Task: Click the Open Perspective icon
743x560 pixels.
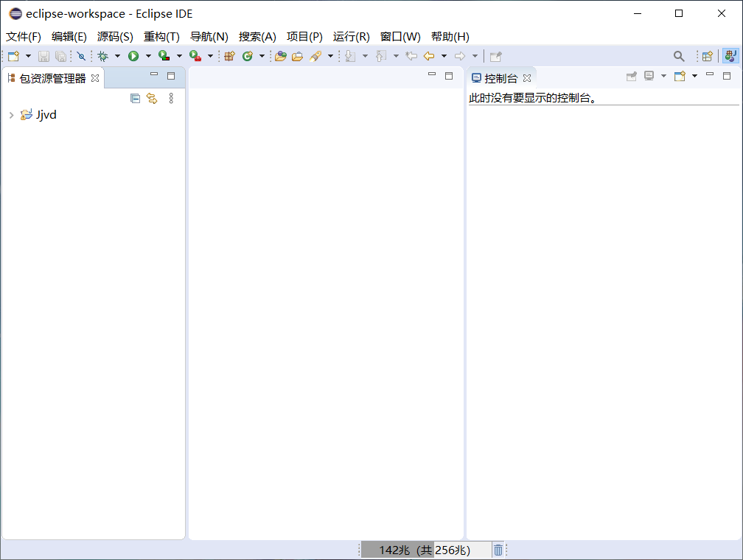Action: click(x=707, y=56)
